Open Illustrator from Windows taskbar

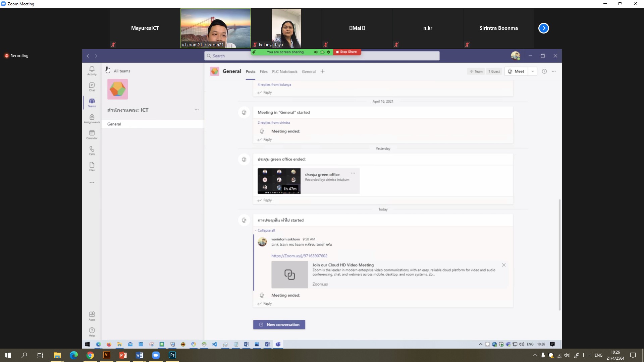[107, 355]
